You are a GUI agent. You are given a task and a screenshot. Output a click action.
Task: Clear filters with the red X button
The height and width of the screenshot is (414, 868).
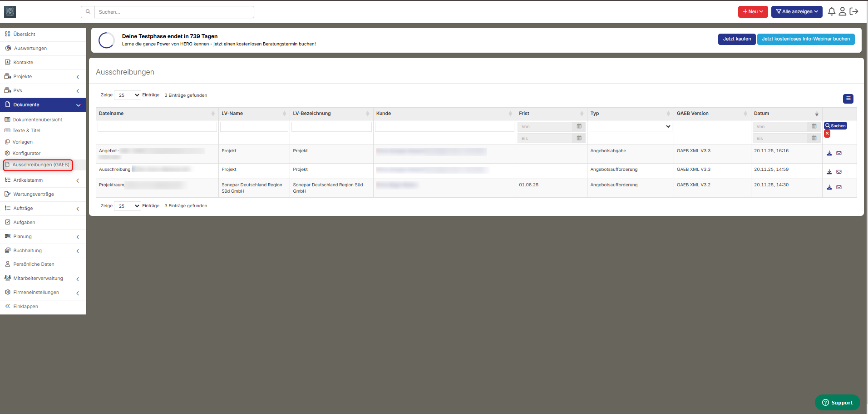pyautogui.click(x=827, y=134)
